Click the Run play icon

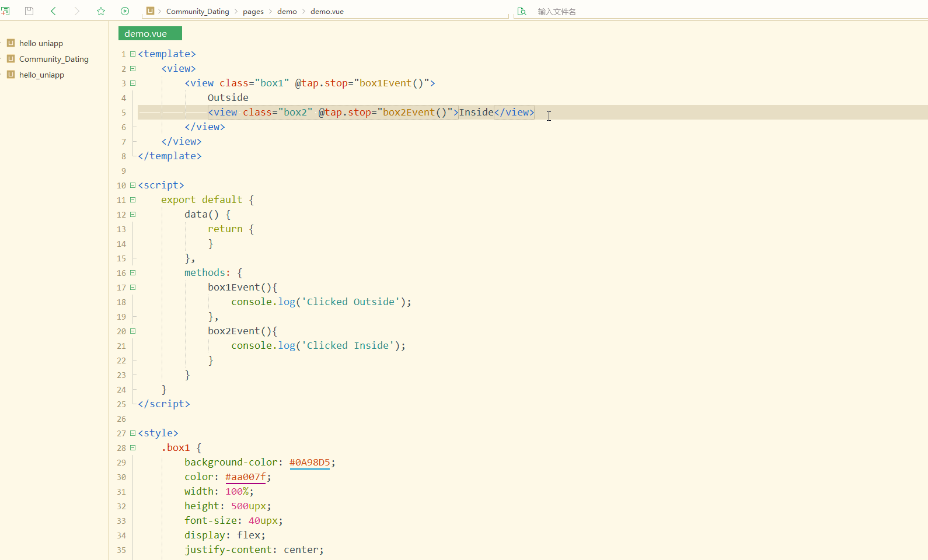[x=125, y=11]
